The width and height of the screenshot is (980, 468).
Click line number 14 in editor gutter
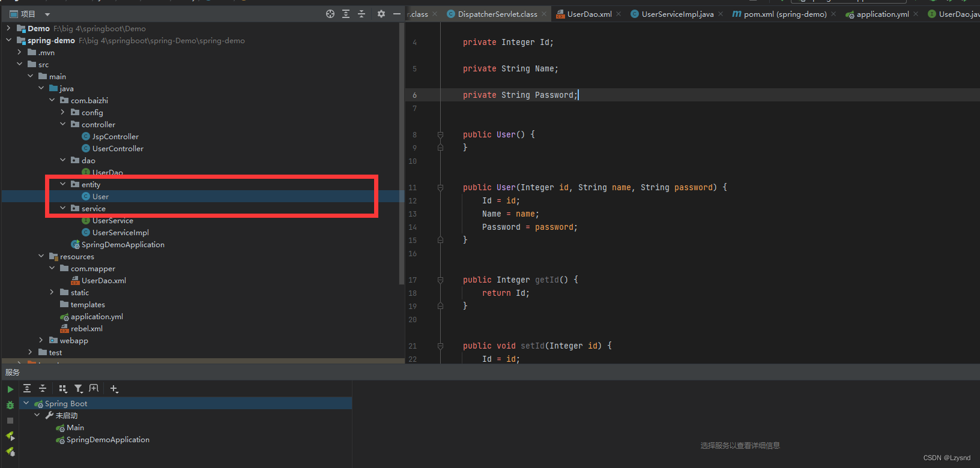[x=413, y=227]
